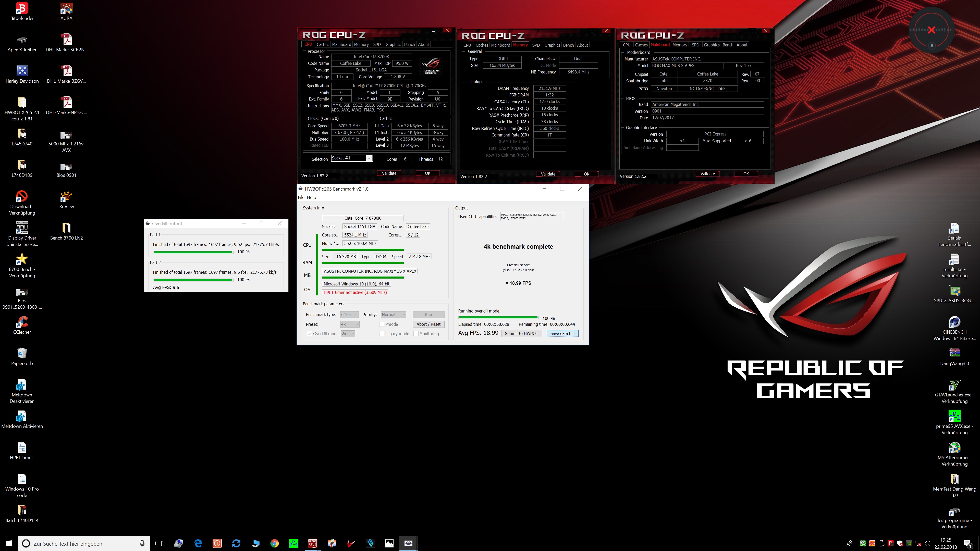Select the DangWang3.0 archive icon
Image resolution: width=980 pixels, height=551 pixels.
tap(954, 357)
